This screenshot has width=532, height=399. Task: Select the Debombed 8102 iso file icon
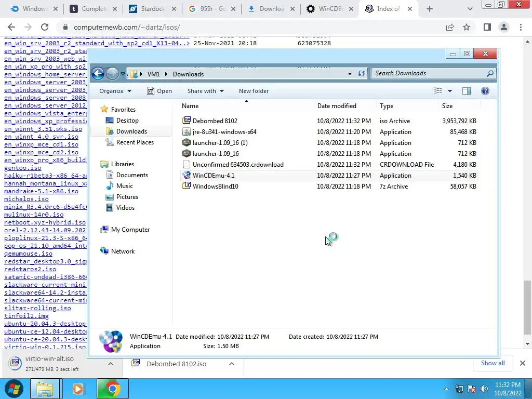point(187,121)
